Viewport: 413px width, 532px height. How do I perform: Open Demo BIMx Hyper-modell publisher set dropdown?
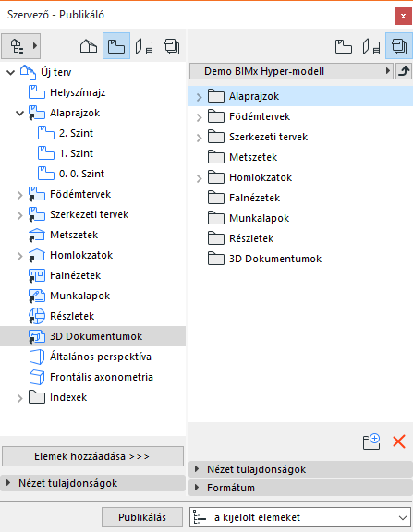[x=292, y=71]
